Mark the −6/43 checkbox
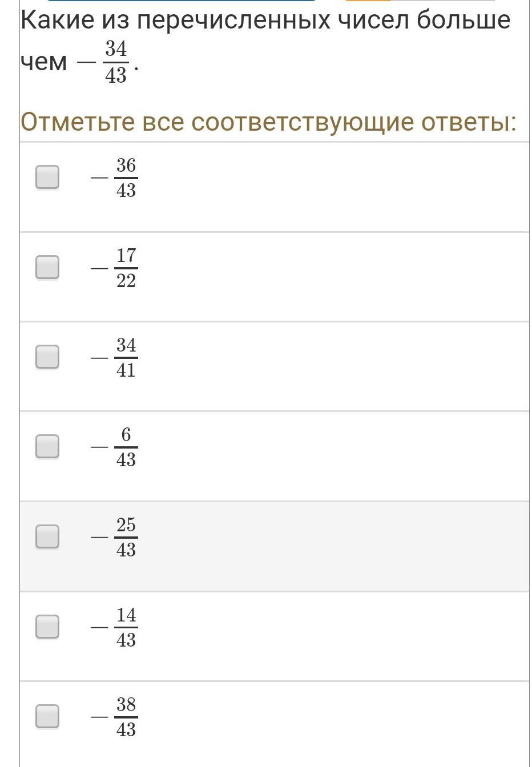 click(x=47, y=446)
